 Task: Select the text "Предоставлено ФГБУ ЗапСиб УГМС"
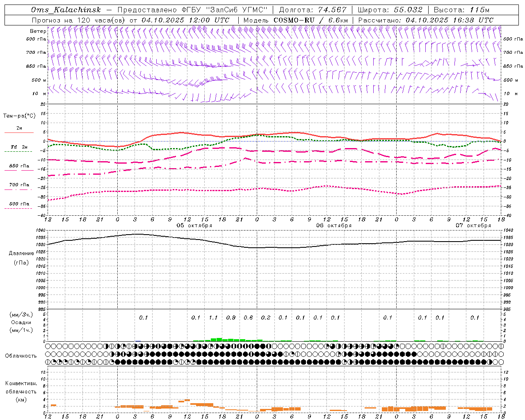click(192, 10)
